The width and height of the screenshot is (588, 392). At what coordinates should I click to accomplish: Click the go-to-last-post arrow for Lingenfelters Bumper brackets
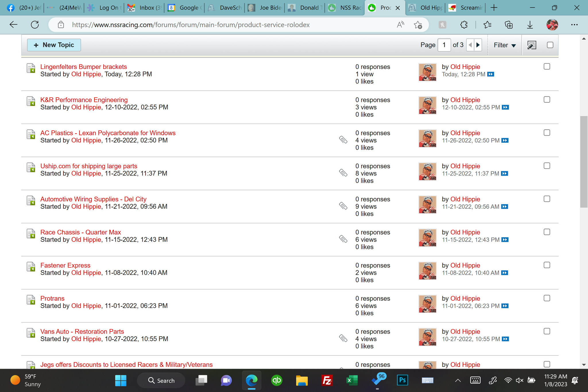[491, 74]
